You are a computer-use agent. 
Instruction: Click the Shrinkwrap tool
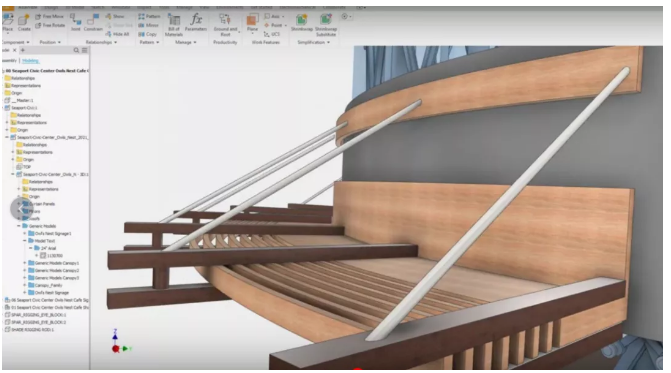click(x=302, y=22)
